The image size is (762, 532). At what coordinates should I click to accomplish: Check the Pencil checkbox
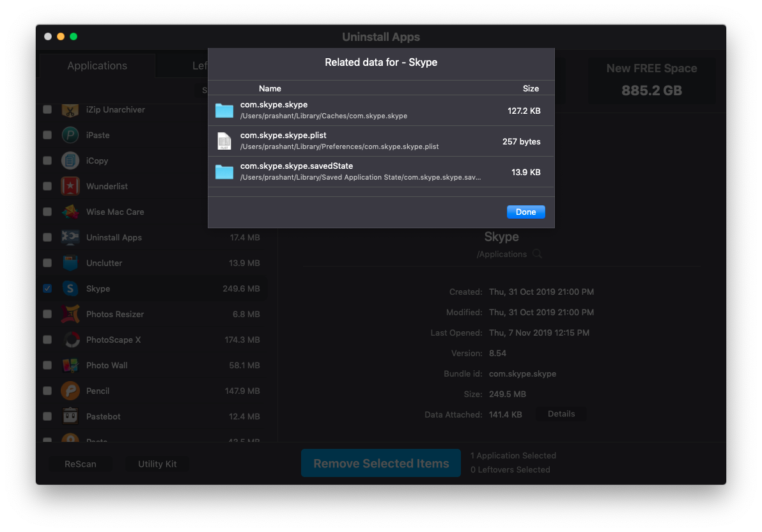[47, 391]
